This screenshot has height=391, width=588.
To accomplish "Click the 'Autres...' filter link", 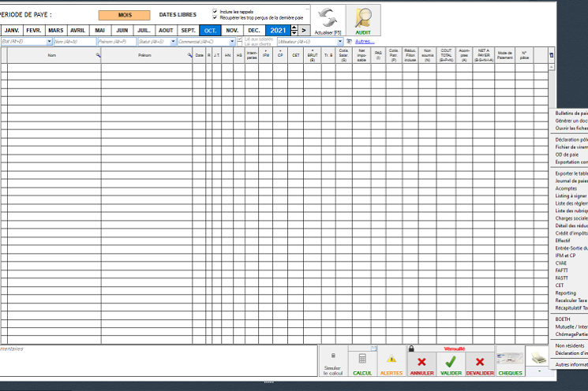I will tap(364, 41).
